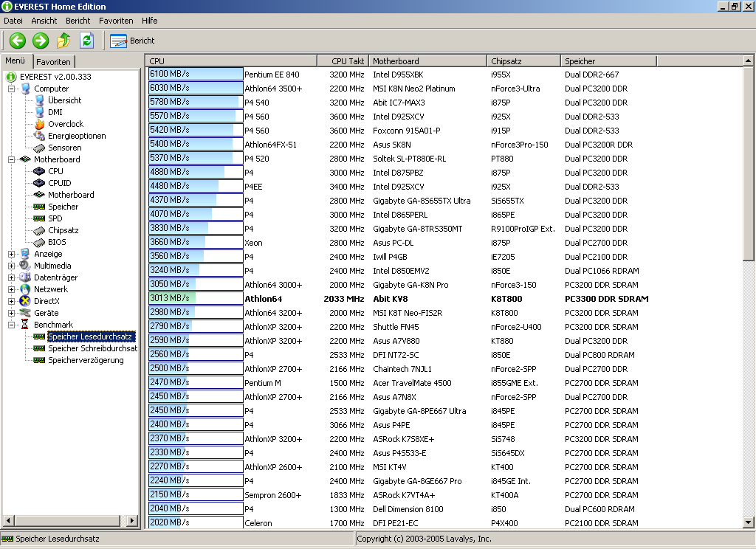Select the Dell Dimension 8100 cell

click(x=408, y=509)
